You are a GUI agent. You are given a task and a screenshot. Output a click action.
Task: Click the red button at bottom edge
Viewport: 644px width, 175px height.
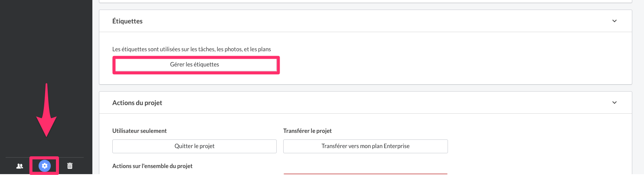click(x=366, y=174)
